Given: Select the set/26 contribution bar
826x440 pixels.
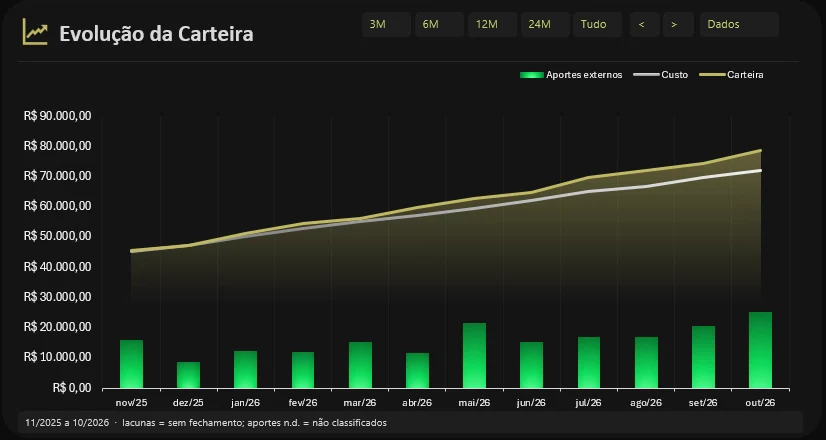Looking at the screenshot, I should point(703,357).
